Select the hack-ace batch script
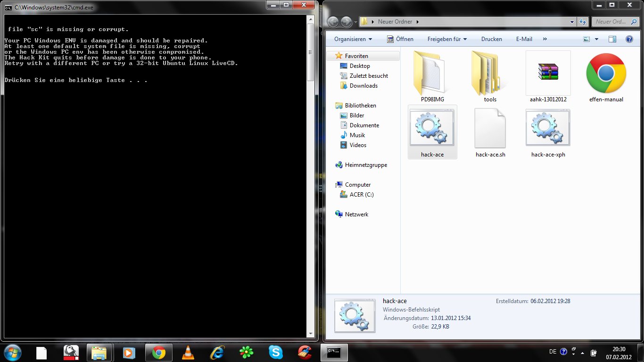 click(x=432, y=132)
